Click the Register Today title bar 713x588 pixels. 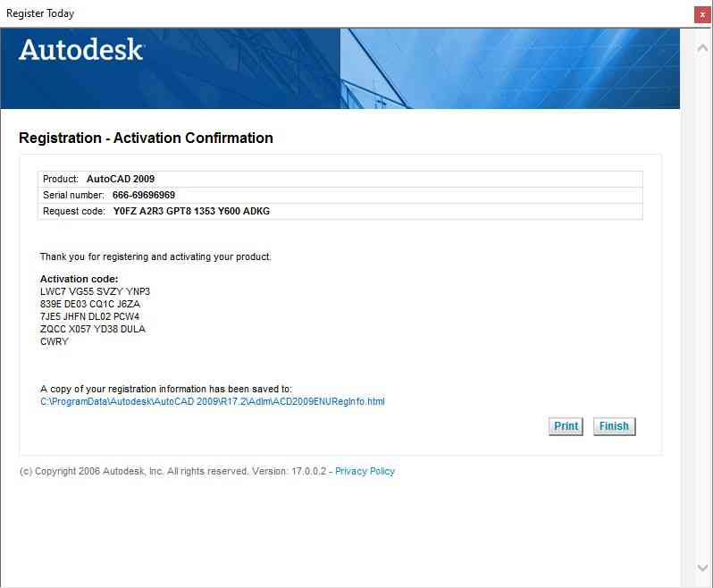pos(340,13)
